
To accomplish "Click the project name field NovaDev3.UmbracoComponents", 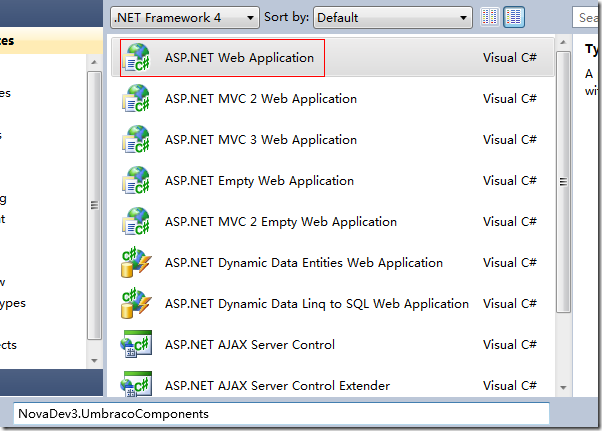I will tap(281, 414).
